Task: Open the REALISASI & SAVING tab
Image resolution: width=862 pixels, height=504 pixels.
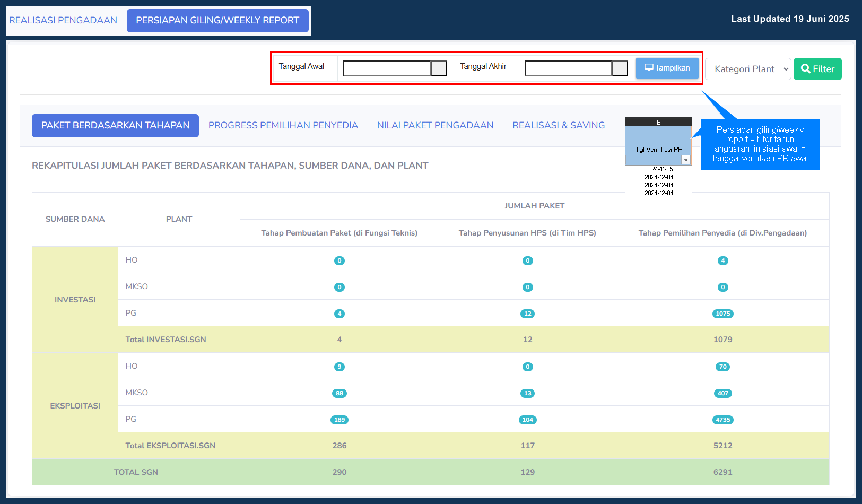Action: [558, 125]
